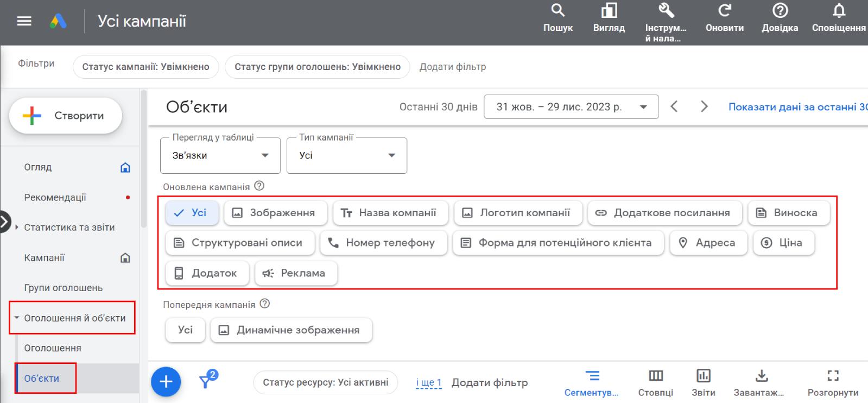The image size is (868, 403).
Task: Click the Google Ads logo
Action: pyautogui.click(x=58, y=21)
